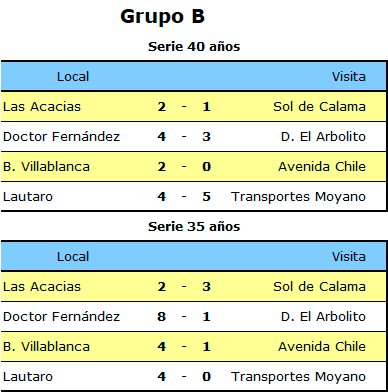388x392 pixels.
Task: Click score 4 - 5 for Lautaro match
Action: pos(184,197)
